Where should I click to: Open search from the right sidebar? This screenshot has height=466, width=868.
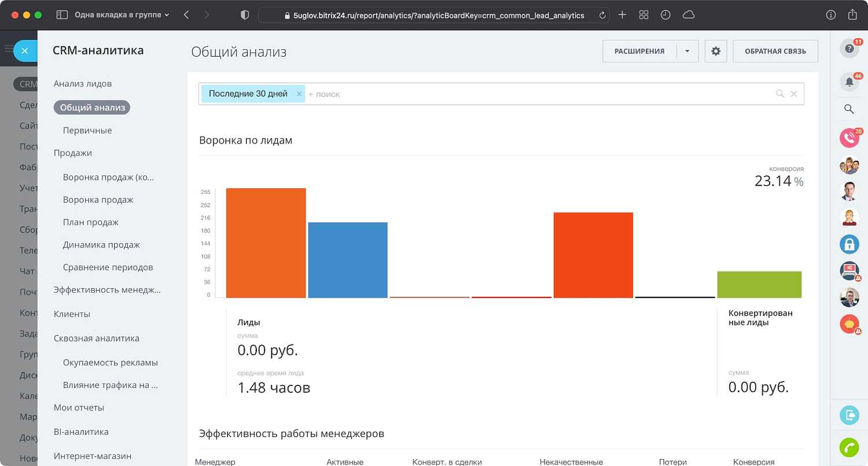coord(848,109)
